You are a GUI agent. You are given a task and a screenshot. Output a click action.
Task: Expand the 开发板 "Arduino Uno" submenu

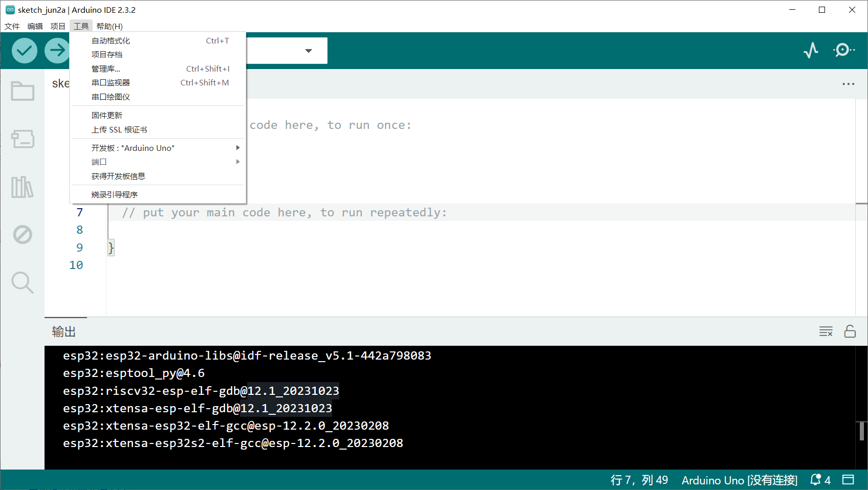tap(158, 148)
